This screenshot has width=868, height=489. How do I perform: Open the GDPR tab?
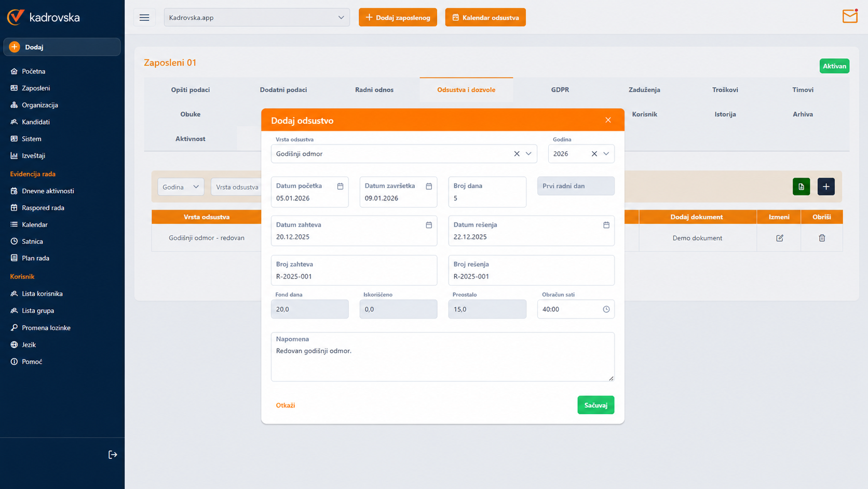point(560,90)
